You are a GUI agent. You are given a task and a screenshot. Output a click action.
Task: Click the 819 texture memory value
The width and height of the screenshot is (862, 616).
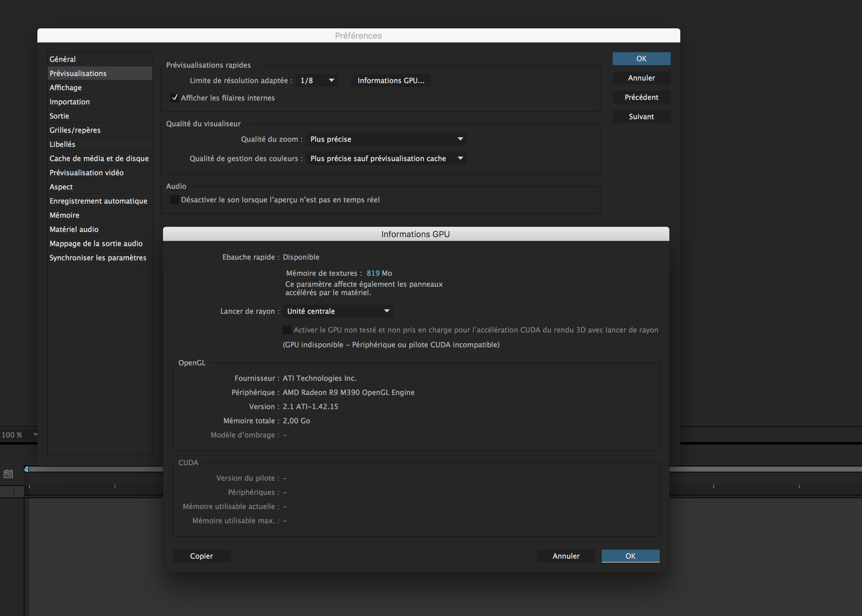[373, 274]
